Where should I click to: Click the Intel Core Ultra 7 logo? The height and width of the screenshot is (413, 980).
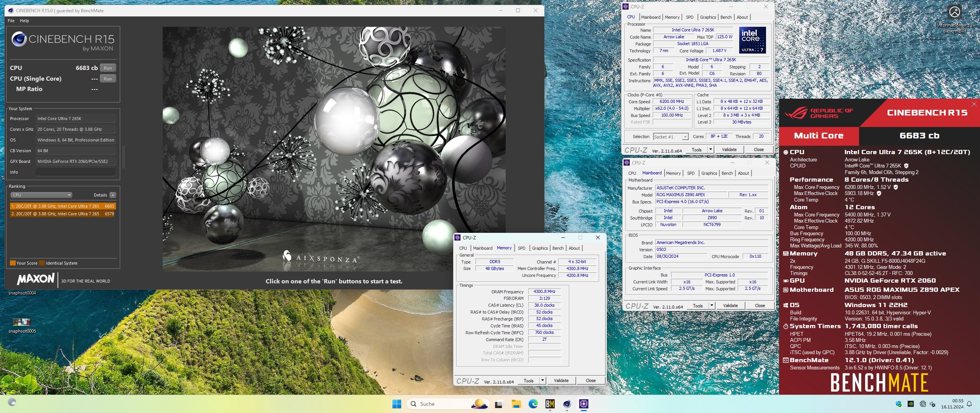[x=752, y=40]
